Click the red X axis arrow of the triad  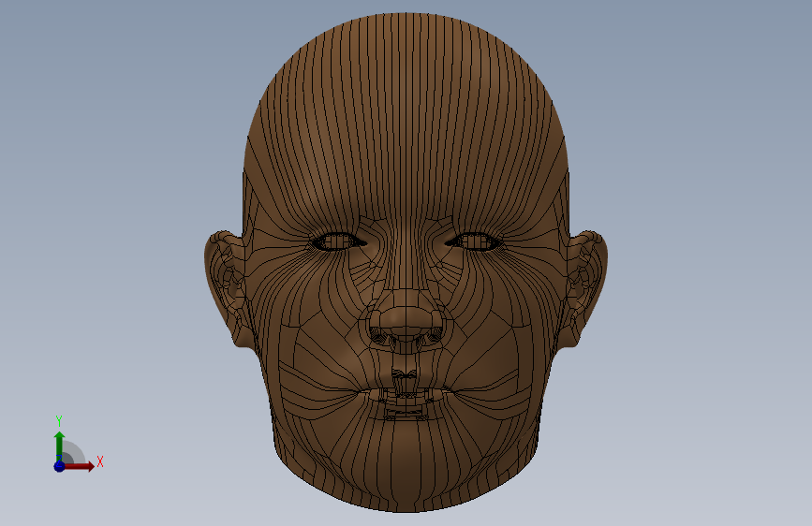[x=79, y=466]
